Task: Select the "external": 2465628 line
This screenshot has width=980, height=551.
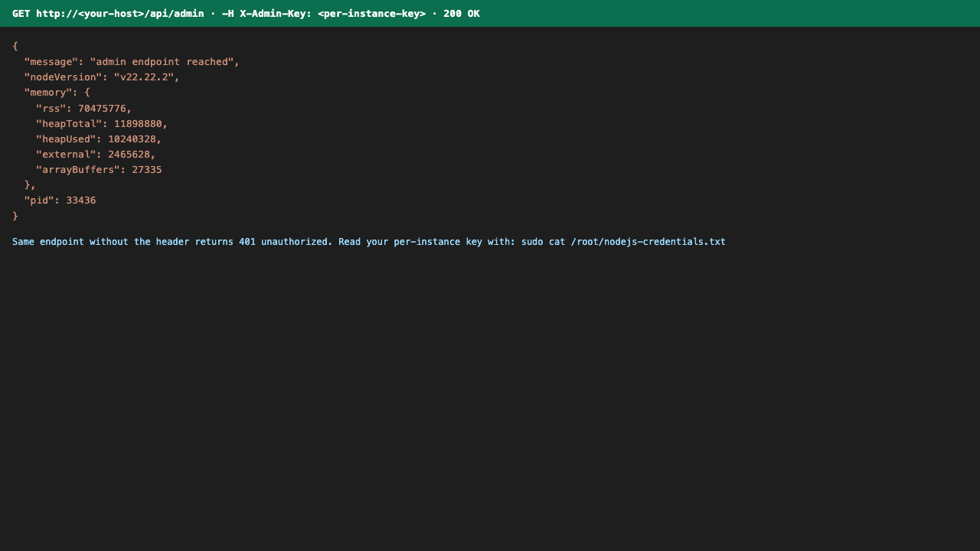Action: (96, 155)
